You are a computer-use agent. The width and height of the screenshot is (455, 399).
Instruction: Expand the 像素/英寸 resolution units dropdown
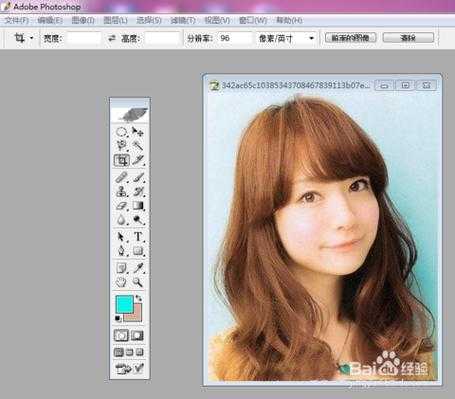tap(311, 38)
